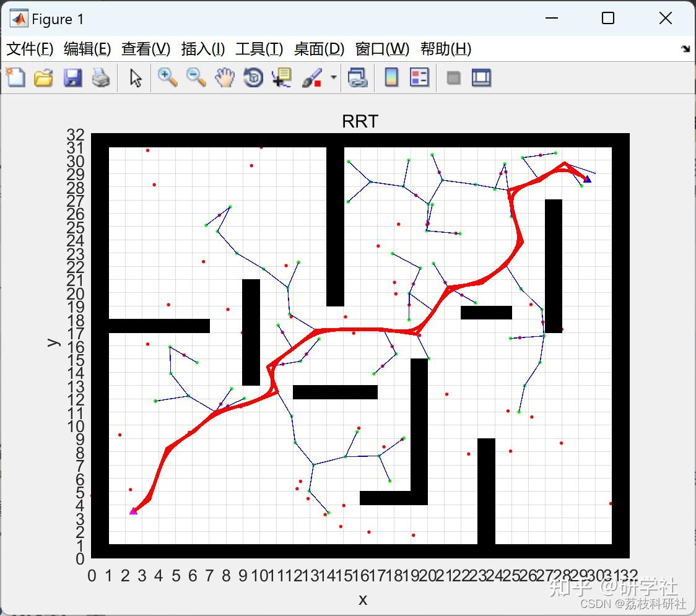Open the 工具 menu
The height and width of the screenshot is (616, 696).
pyautogui.click(x=259, y=49)
